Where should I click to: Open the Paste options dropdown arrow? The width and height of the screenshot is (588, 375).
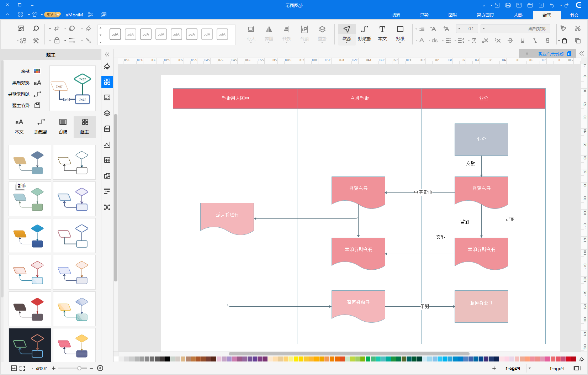559,41
